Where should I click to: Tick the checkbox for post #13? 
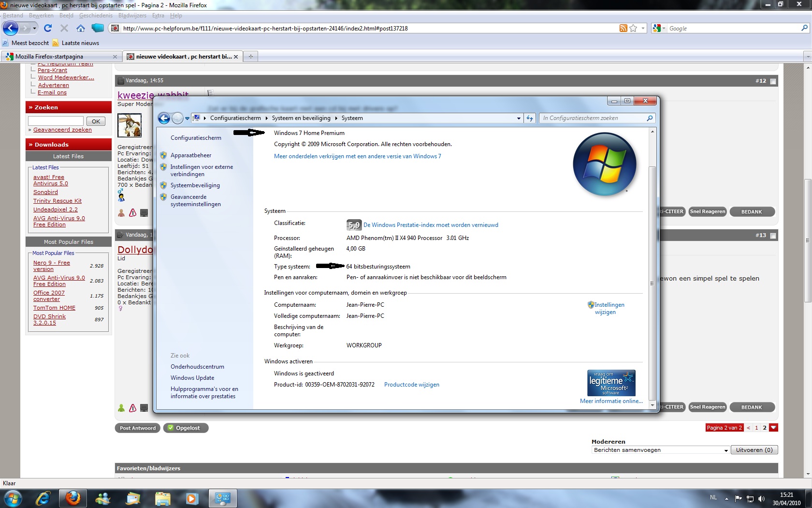(x=773, y=236)
